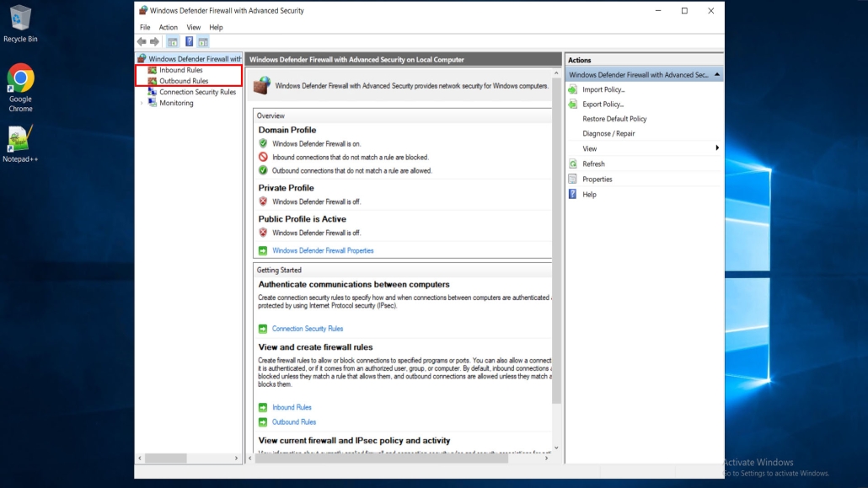This screenshot has height=488, width=868.
Task: Click green arrow beside Outbound Rules link
Action: (x=263, y=422)
